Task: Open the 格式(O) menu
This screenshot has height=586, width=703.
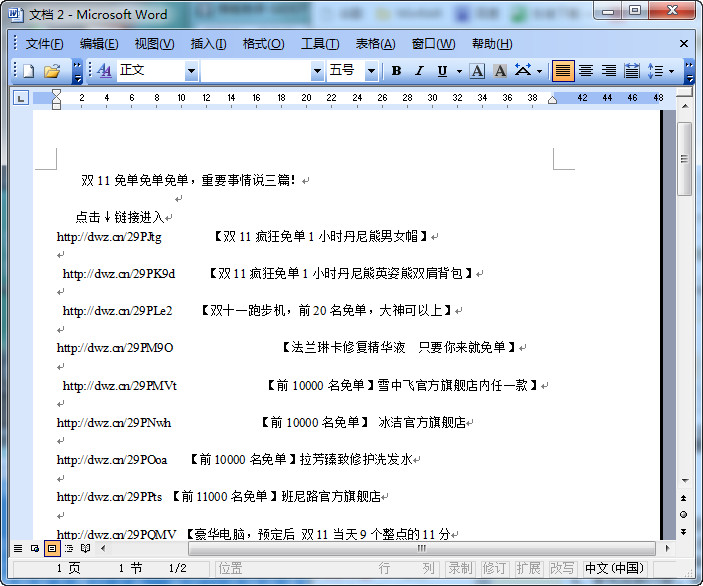Action: pyautogui.click(x=263, y=44)
